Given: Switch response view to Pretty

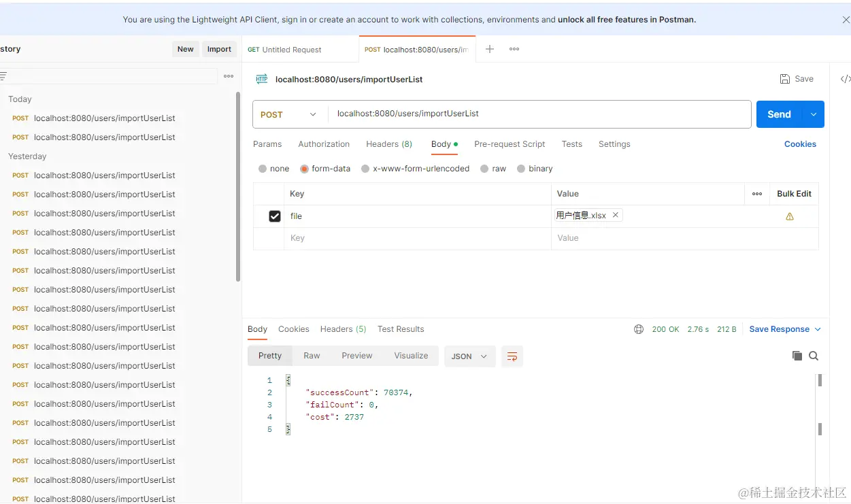Looking at the screenshot, I should (270, 356).
